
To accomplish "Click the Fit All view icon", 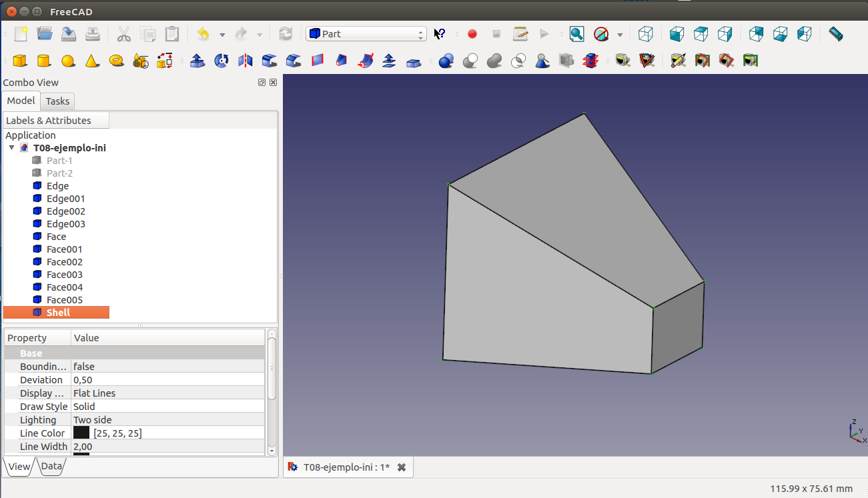I will (x=576, y=34).
